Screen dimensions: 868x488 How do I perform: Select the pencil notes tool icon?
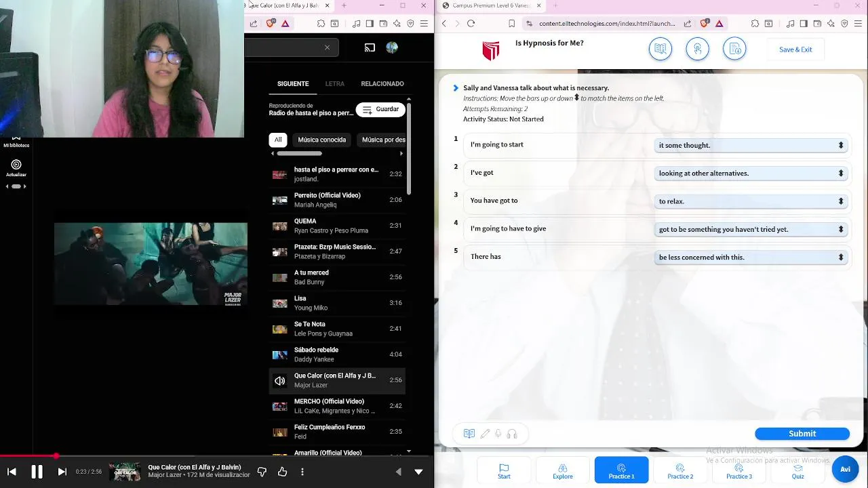click(x=485, y=434)
